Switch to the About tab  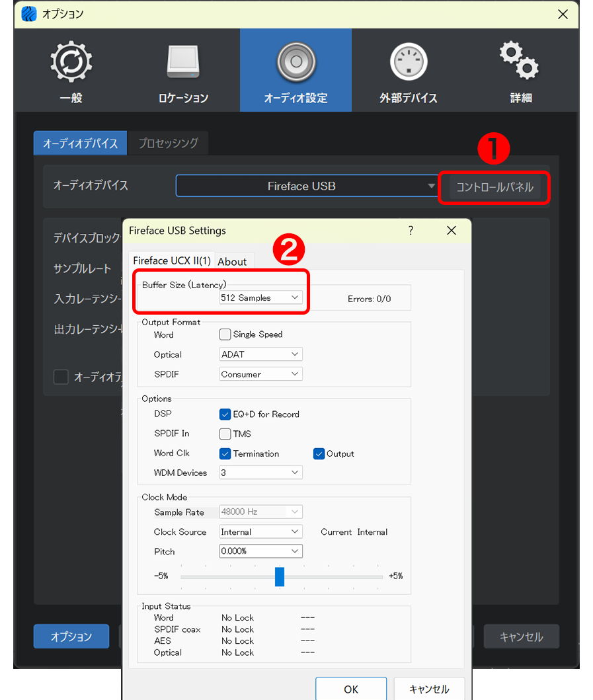[232, 262]
